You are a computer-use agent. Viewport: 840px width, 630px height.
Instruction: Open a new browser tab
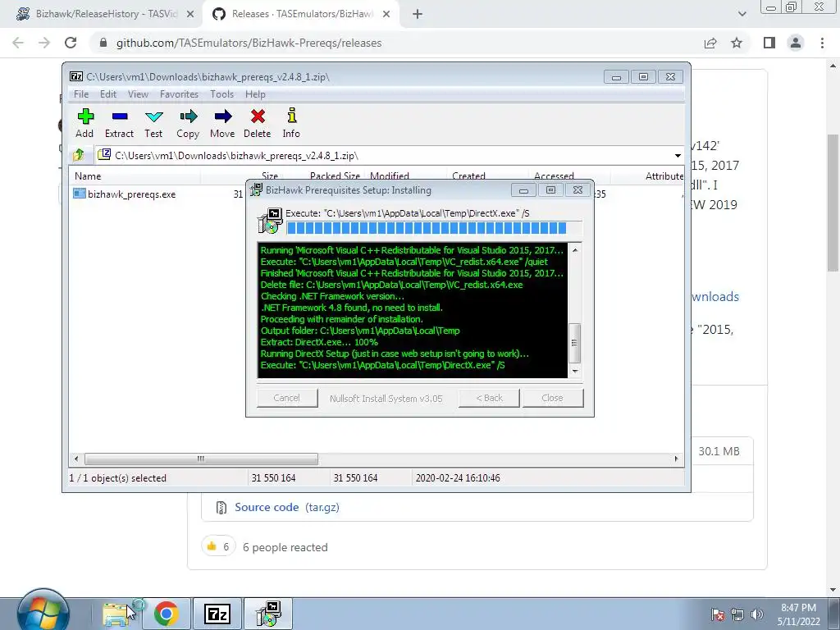[418, 15]
